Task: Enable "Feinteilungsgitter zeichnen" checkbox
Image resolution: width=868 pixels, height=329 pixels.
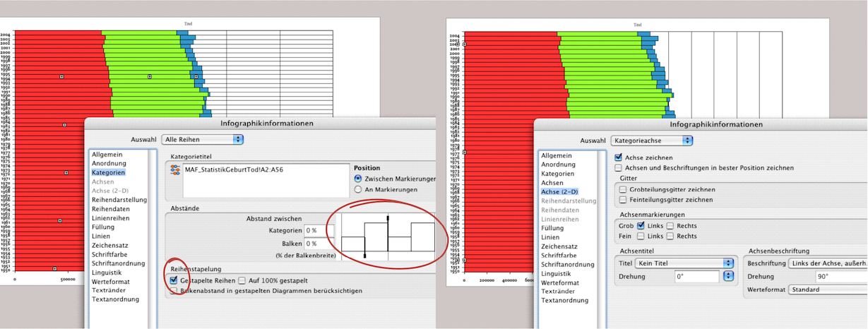Action: [622, 200]
